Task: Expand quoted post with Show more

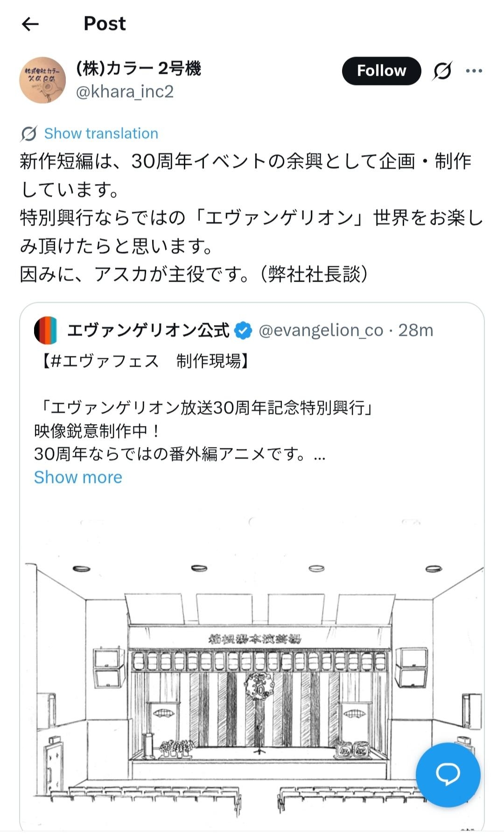Action: pos(78,477)
